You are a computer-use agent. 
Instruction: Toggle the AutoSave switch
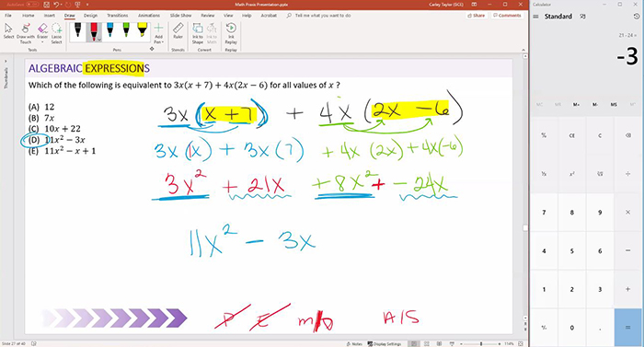[32, 5]
